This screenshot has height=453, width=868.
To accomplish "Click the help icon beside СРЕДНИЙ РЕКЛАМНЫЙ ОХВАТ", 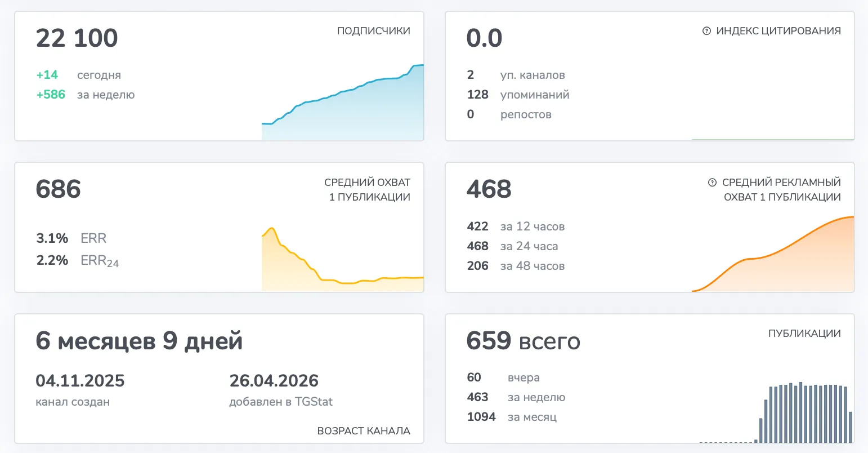I will (712, 183).
